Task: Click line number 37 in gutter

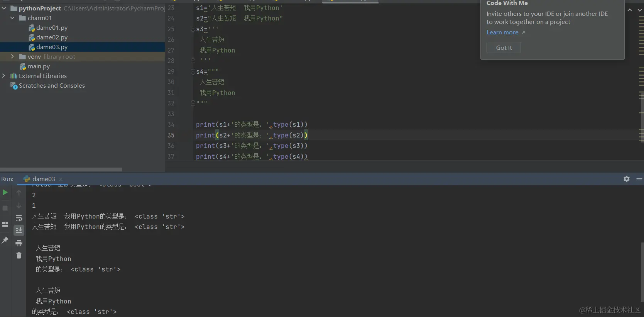Action: pos(171,156)
